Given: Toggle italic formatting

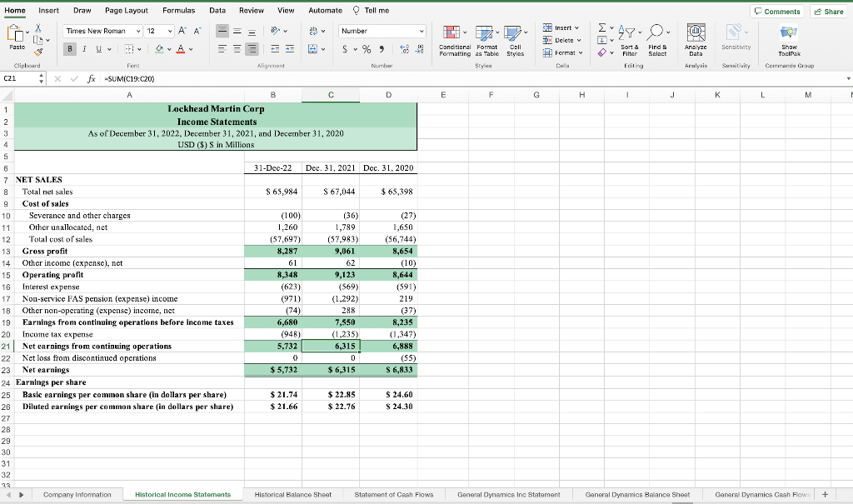Looking at the screenshot, I should [x=82, y=49].
